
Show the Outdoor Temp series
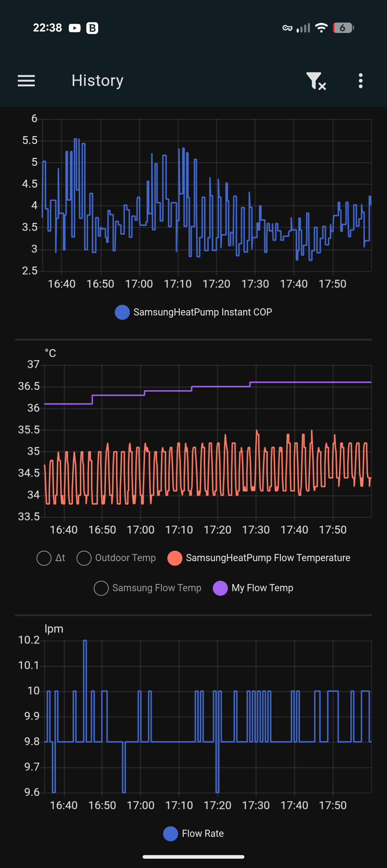[x=116, y=558]
